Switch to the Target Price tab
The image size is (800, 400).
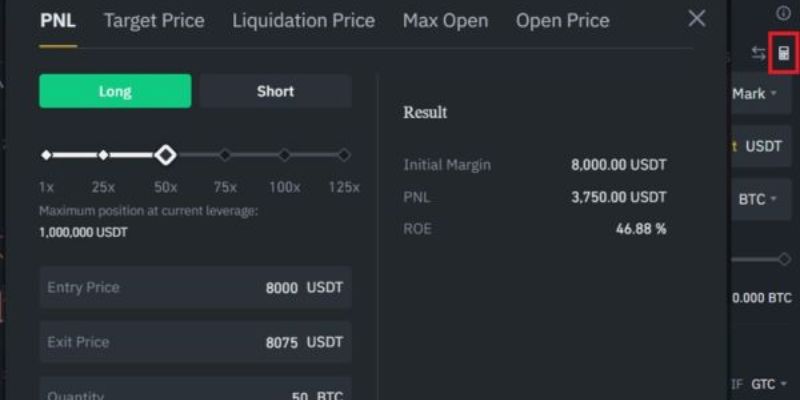[x=154, y=21]
